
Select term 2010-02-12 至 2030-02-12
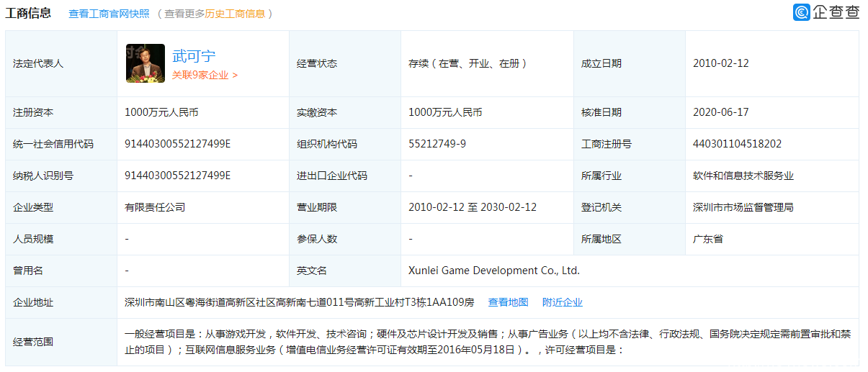click(473, 207)
